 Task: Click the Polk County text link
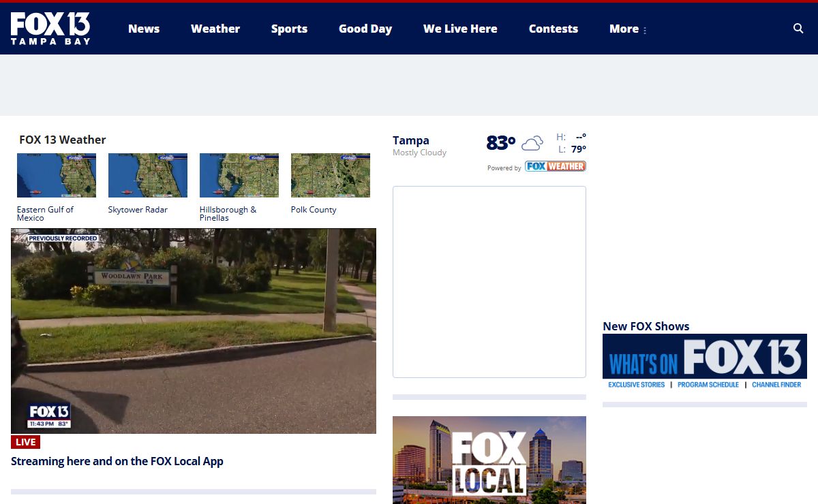click(x=314, y=210)
